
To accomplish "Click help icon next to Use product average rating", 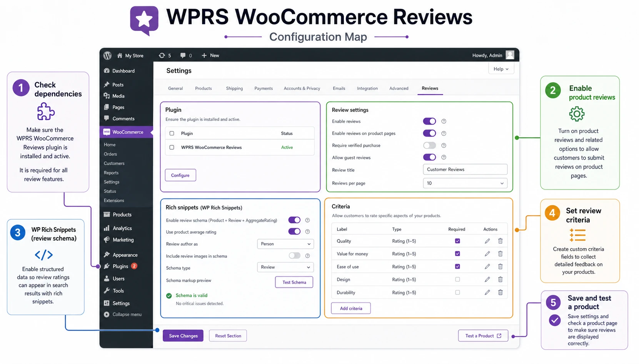I will (307, 231).
